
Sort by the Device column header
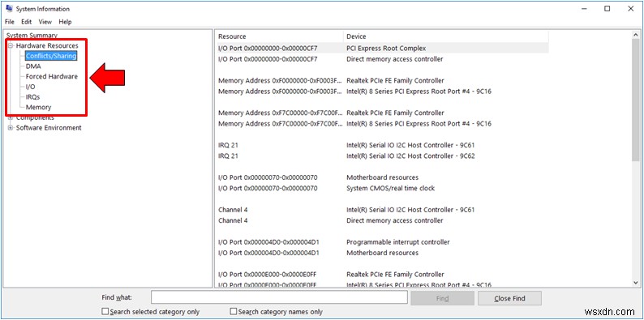click(445, 36)
